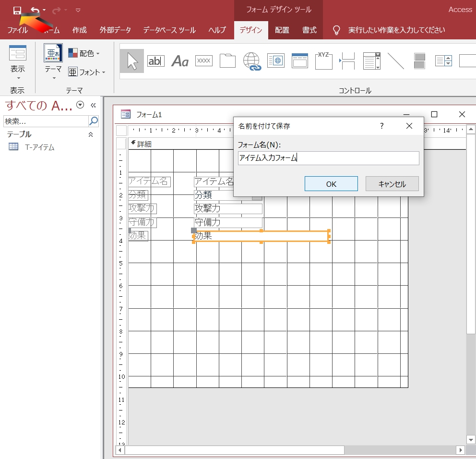Click the 検索 search field in navigation pane
The height and width of the screenshot is (459, 476).
click(46, 121)
